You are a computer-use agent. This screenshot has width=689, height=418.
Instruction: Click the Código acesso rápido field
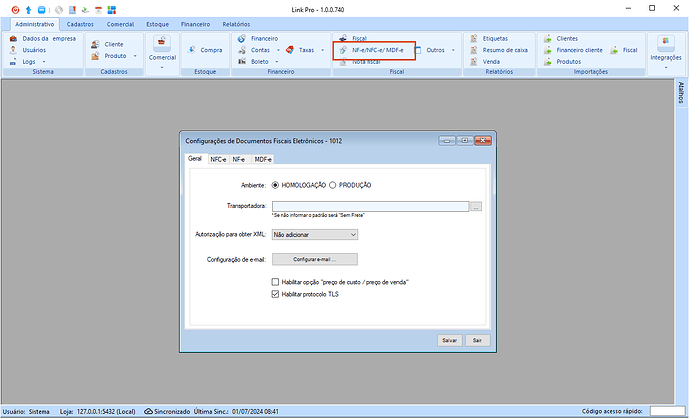tap(666, 410)
